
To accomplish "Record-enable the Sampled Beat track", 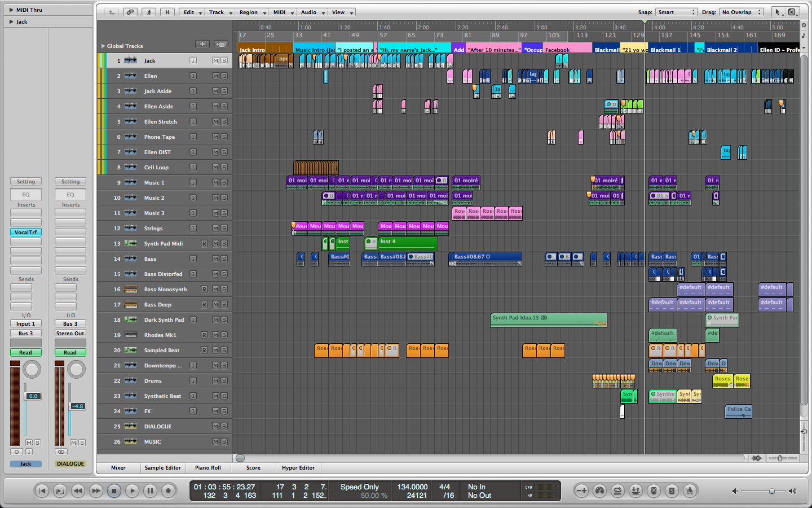I will (x=204, y=350).
